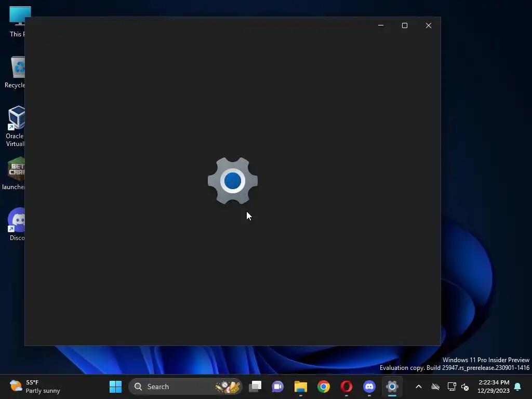Close the Settings window

click(429, 25)
